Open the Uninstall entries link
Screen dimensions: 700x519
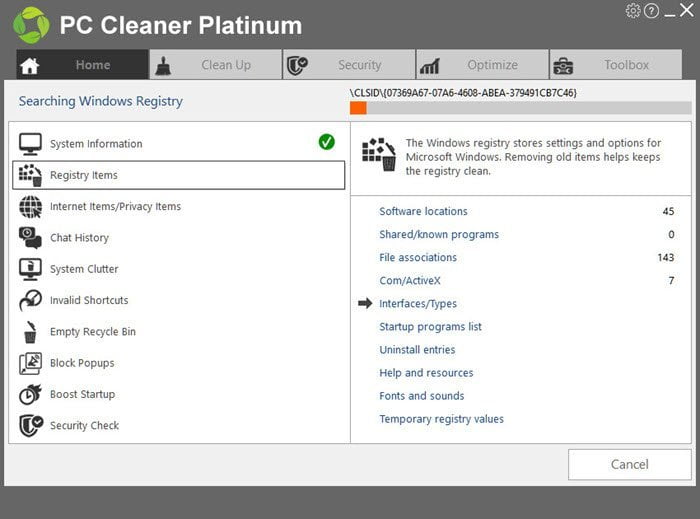pos(417,350)
